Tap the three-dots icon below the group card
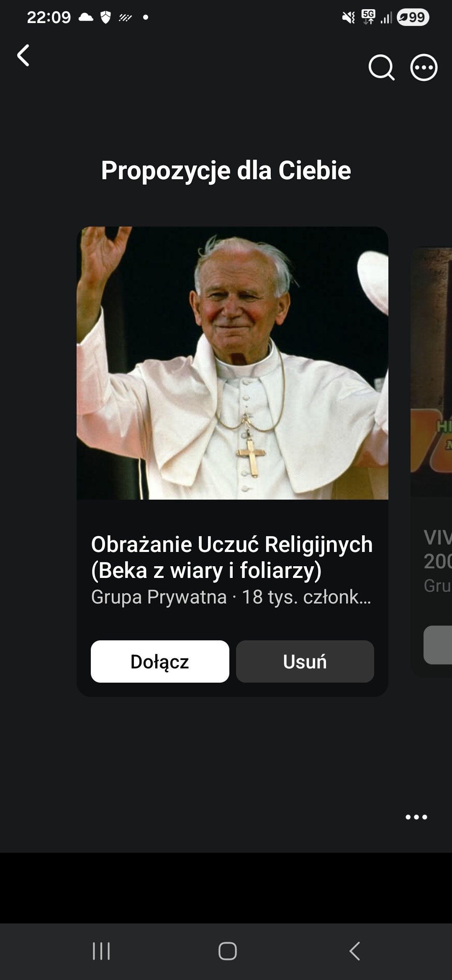The image size is (452, 980). tap(416, 817)
